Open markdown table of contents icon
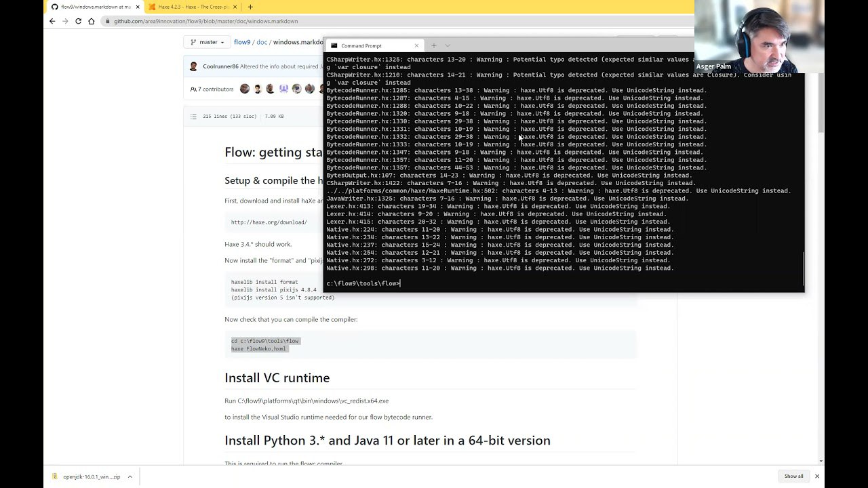This screenshot has height=488, width=868. point(194,117)
